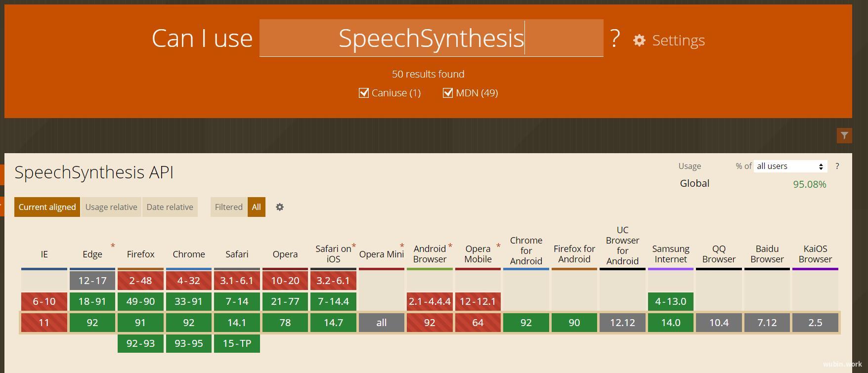This screenshot has width=868, height=373.
Task: Click the Safari column header
Action: (x=237, y=254)
